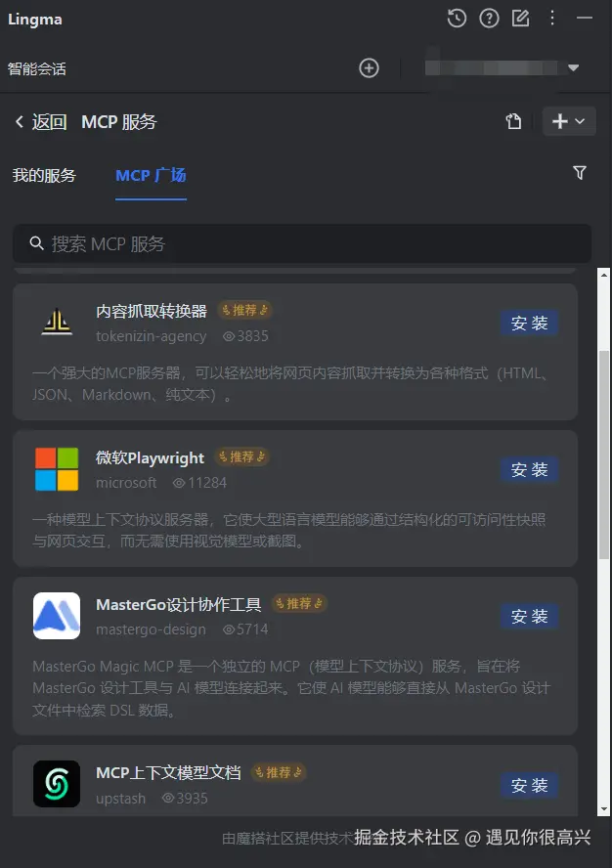The image size is (612, 868).
Task: Click the search magnifier icon
Action: point(36,243)
